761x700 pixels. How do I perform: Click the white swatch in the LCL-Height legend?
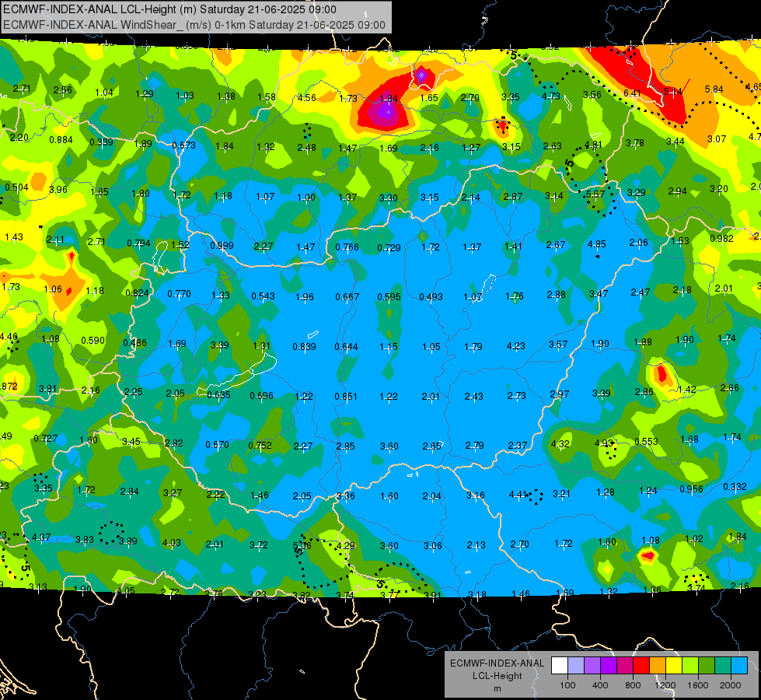pos(560,665)
